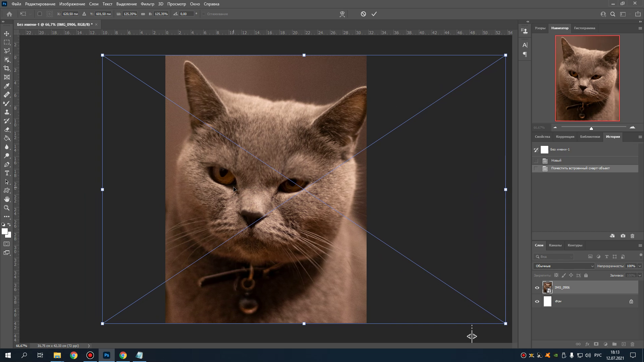Image resolution: width=644 pixels, height=362 pixels.
Task: Click the rotation angle input field
Action: (x=186, y=14)
